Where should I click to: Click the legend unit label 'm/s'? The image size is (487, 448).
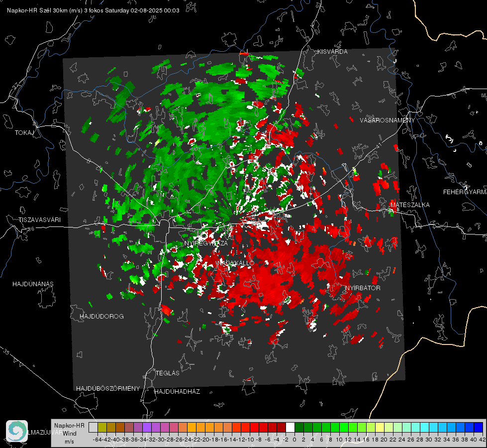tap(69, 442)
